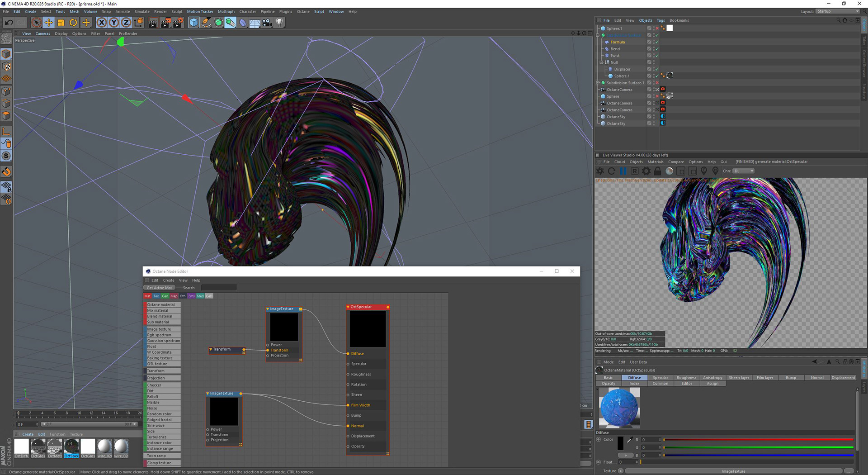Click the Floor environment toolbar icon

pyautogui.click(x=255, y=22)
